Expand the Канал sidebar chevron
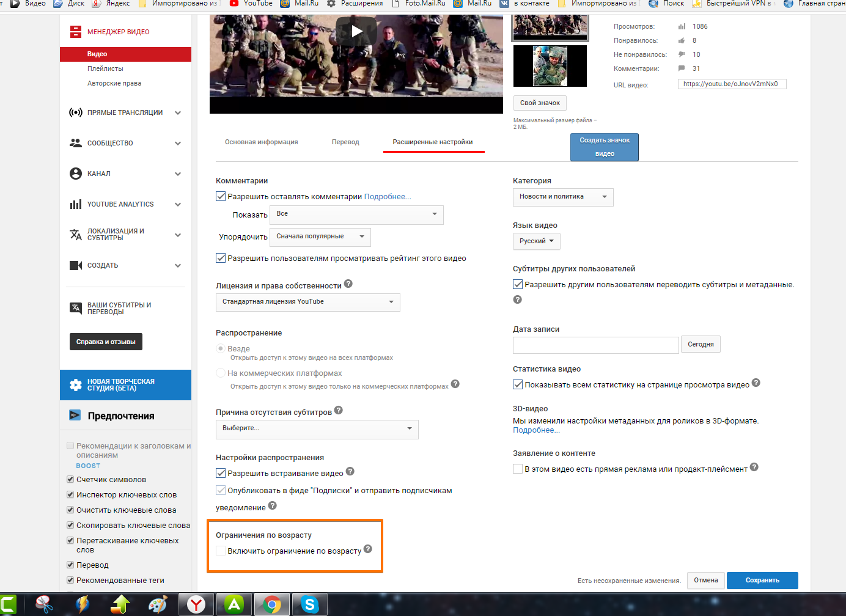Screen dimensions: 846x616 178,174
